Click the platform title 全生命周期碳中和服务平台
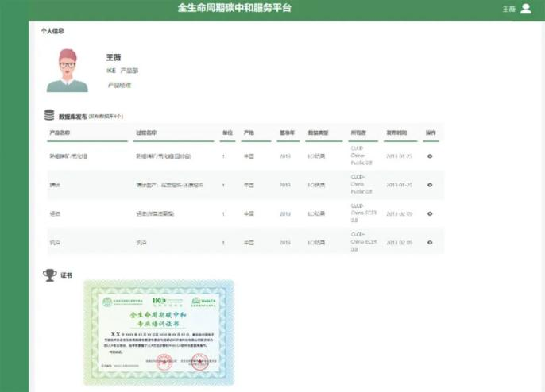Image resolution: width=545 pixels, height=392 pixels. point(234,8)
